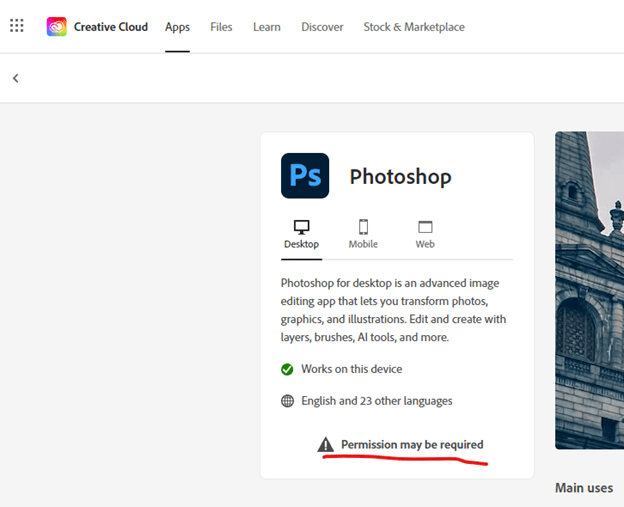
Task: Go back using the back chevron
Action: 16,78
